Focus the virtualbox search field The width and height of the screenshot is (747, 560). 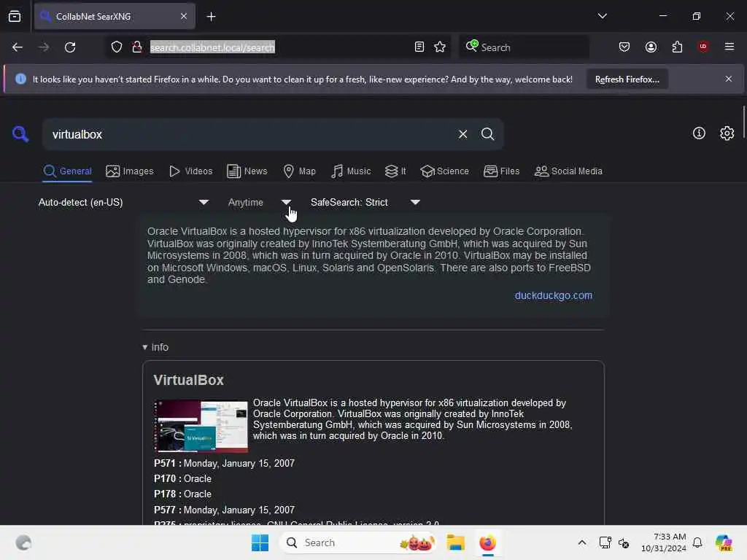[x=250, y=134]
